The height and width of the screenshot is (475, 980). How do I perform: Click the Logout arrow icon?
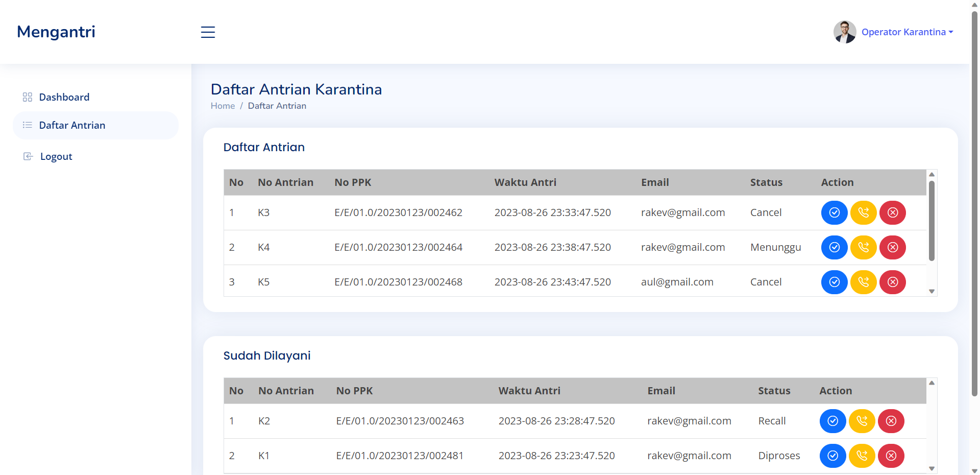(28, 156)
